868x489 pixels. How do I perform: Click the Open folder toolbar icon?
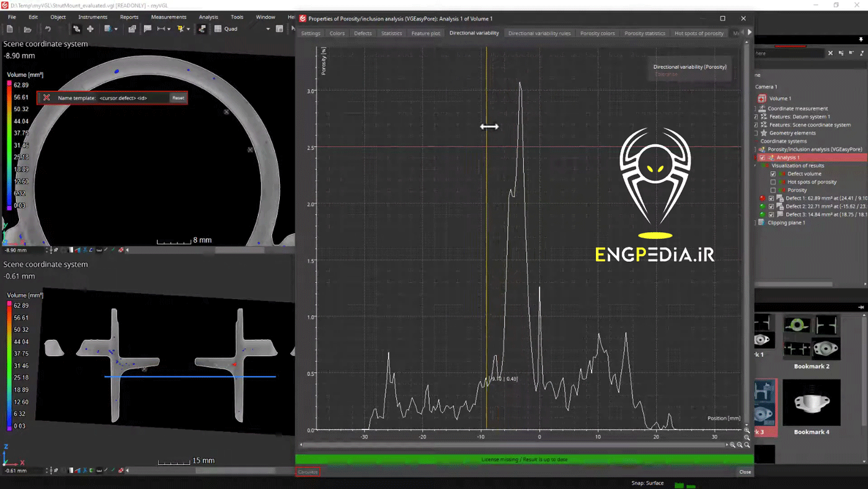(27, 29)
